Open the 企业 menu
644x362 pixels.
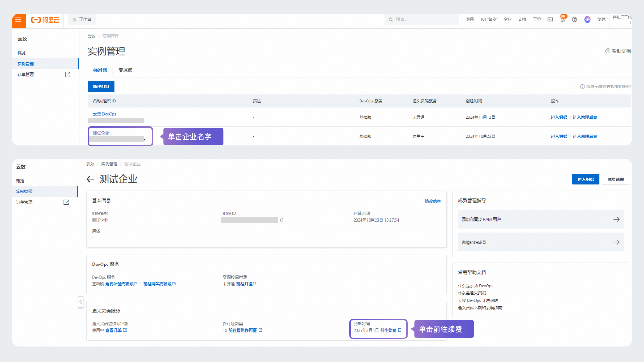pos(507,20)
